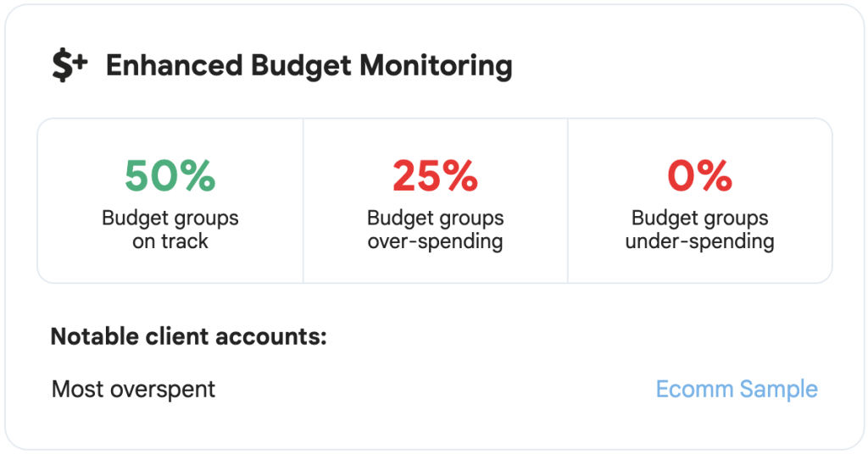The image size is (868, 454).
Task: Click the Most overspent row label
Action: tap(133, 390)
